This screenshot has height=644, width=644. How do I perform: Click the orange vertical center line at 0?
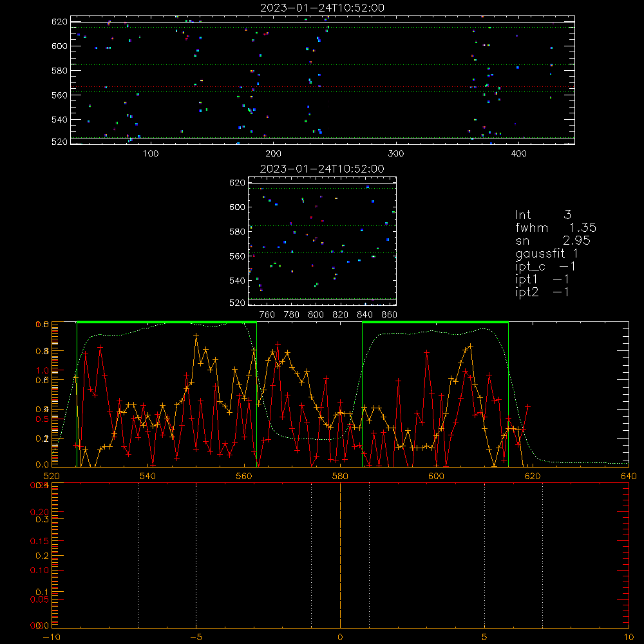pyautogui.click(x=340, y=555)
